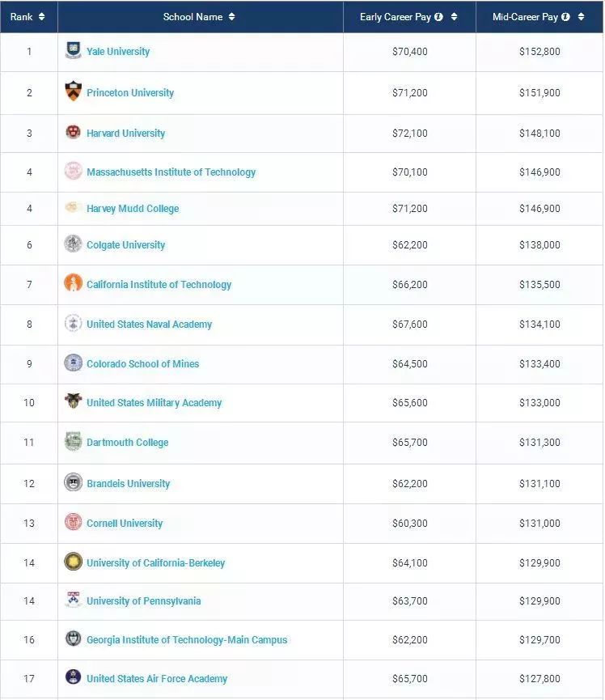Image resolution: width=605 pixels, height=700 pixels.
Task: Click the Princeton University shield logo
Action: coord(73,92)
